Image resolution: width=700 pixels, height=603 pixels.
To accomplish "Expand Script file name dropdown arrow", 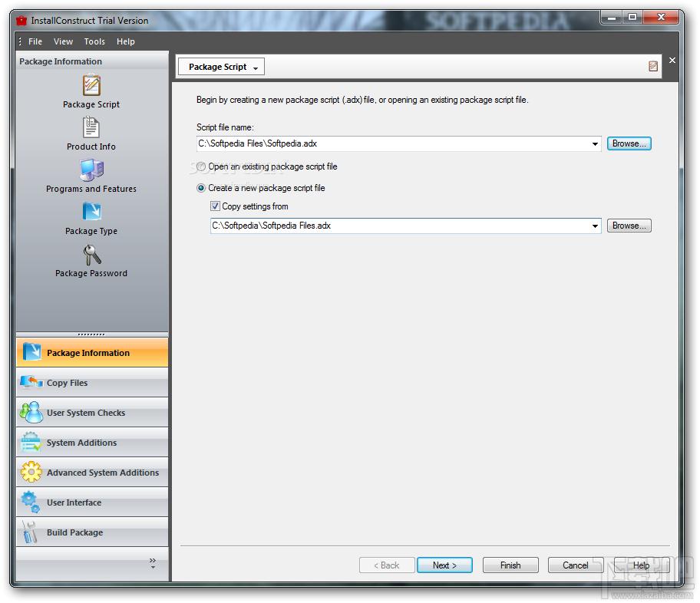I will (595, 143).
